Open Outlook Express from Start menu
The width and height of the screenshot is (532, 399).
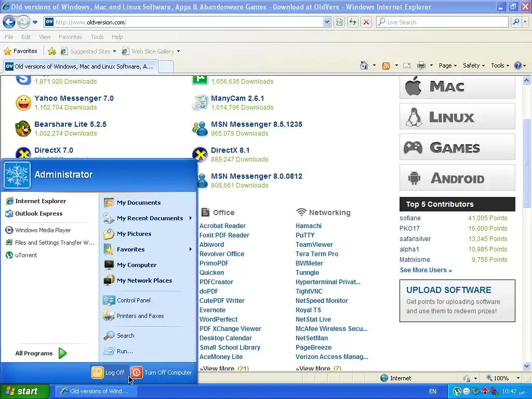[34, 214]
